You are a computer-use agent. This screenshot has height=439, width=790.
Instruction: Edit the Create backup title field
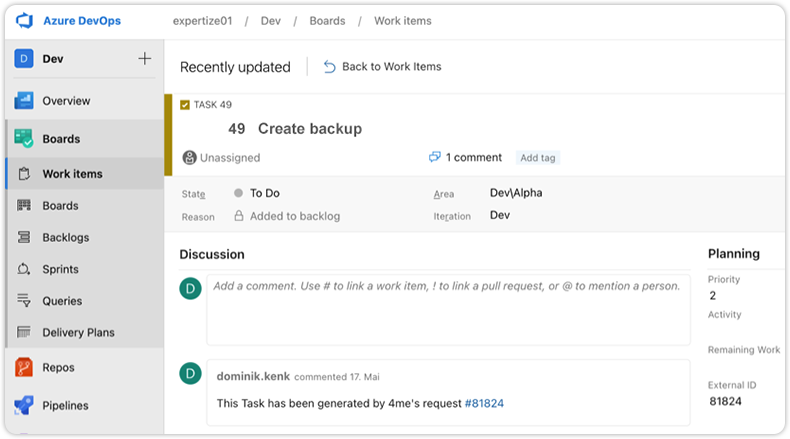tap(310, 129)
